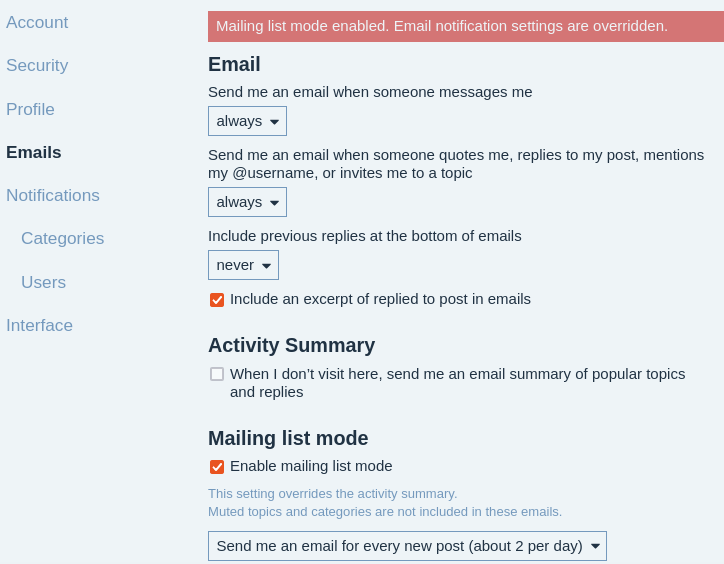Click the red mailing list mode enabled banner
This screenshot has width=724, height=564.
[x=466, y=26]
